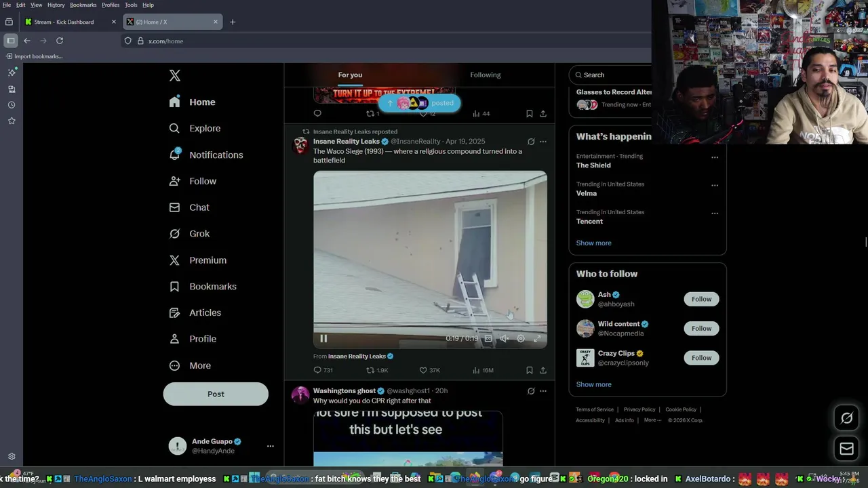Repost the Waco Siege post
This screenshot has width=868, height=488.
click(x=377, y=370)
